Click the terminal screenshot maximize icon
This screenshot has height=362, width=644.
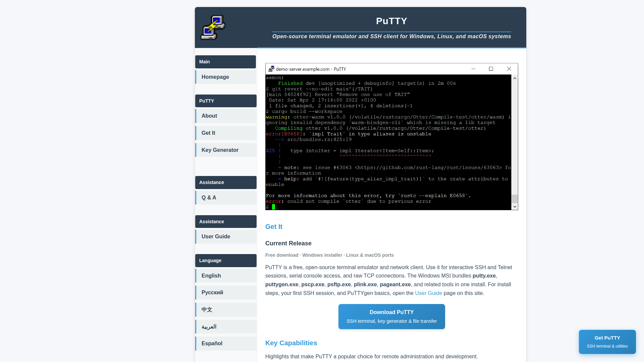click(491, 69)
